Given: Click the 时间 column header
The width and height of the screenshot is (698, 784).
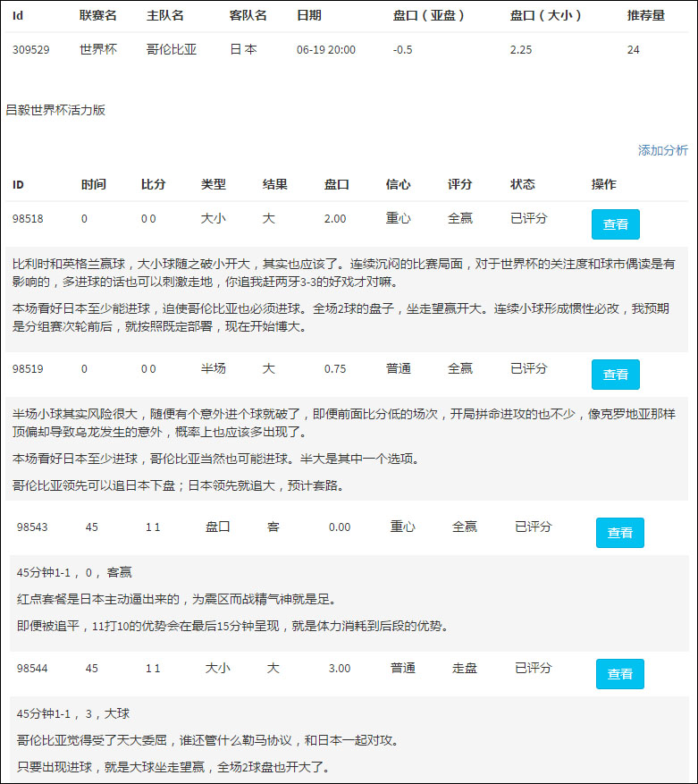Looking at the screenshot, I should point(94,184).
